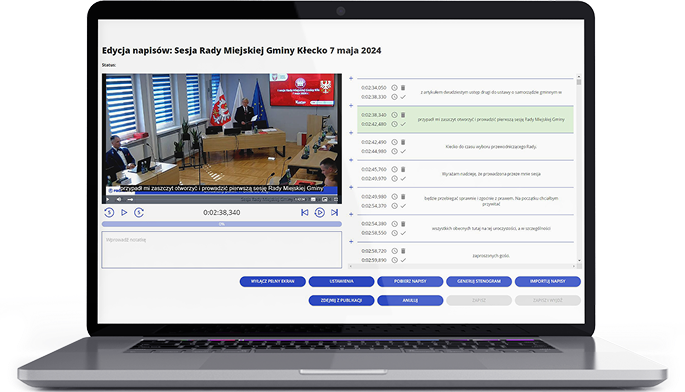Tick the checkmark for the 0:02:58,550 subtitle
Screen dimensions: 685x392
[x=403, y=233]
